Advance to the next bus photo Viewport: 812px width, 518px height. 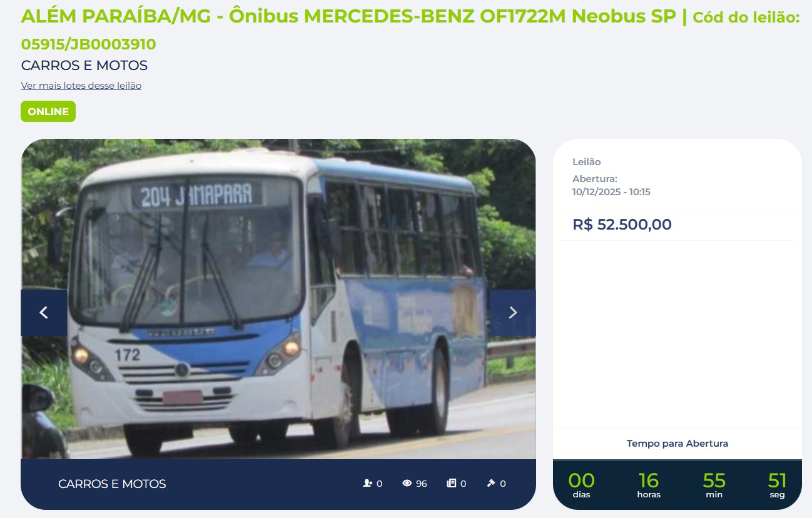512,313
